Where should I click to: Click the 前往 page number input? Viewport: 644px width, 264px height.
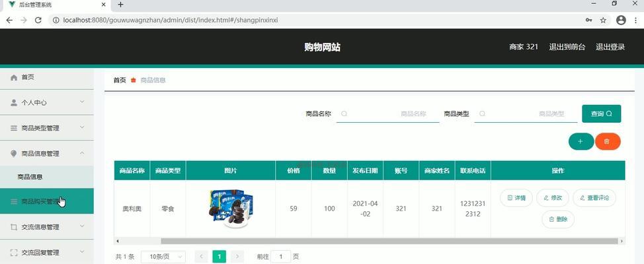coord(281,257)
